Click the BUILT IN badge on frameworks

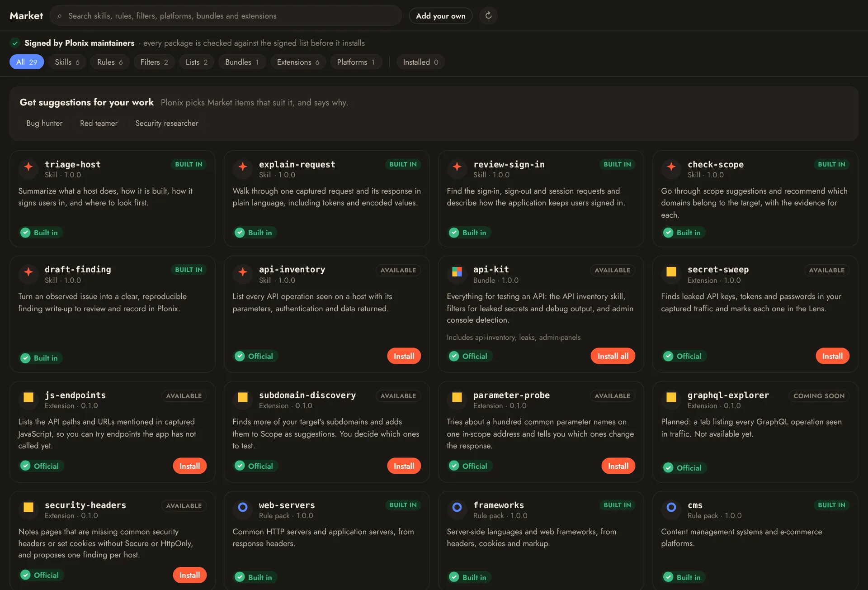coord(617,505)
